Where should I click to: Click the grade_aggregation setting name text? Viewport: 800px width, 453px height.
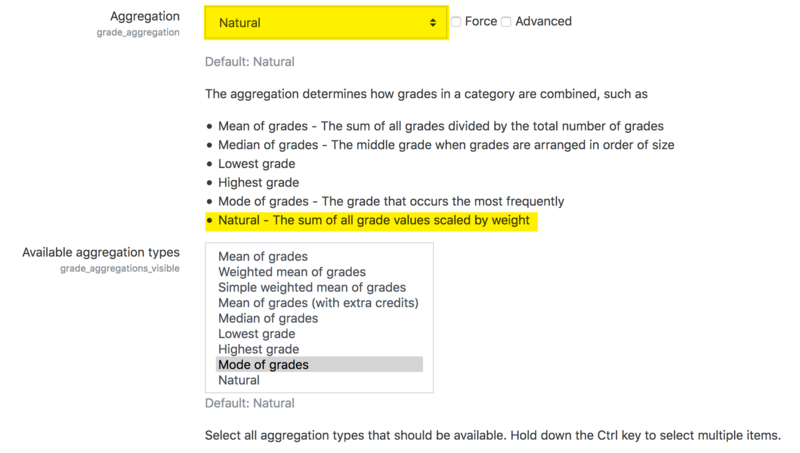tap(138, 32)
